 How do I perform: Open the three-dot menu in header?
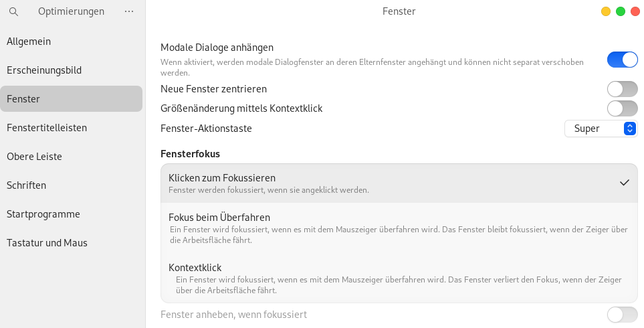(129, 11)
